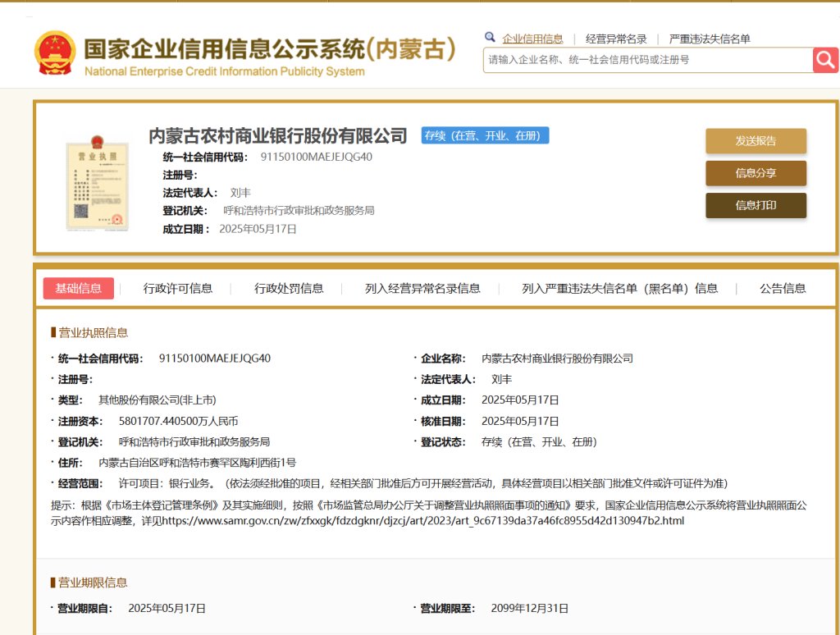Image resolution: width=840 pixels, height=635 pixels.
Task: Click the 存续（在营、开业、在册）status badge
Action: pos(487,136)
